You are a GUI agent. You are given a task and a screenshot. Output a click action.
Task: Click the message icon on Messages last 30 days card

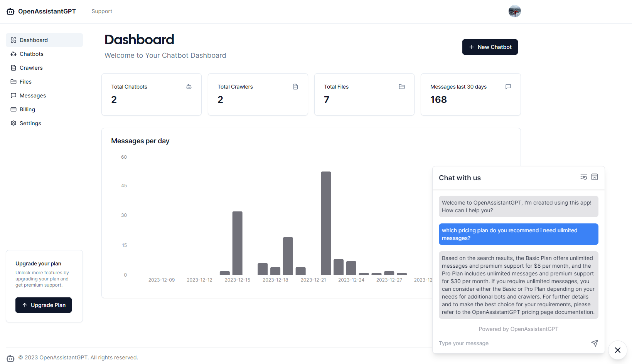point(508,87)
